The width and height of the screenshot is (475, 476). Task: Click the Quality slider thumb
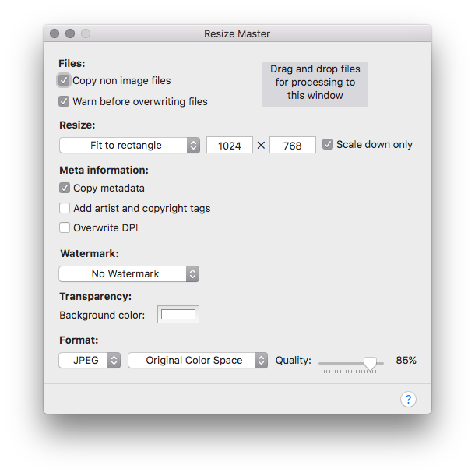(371, 363)
